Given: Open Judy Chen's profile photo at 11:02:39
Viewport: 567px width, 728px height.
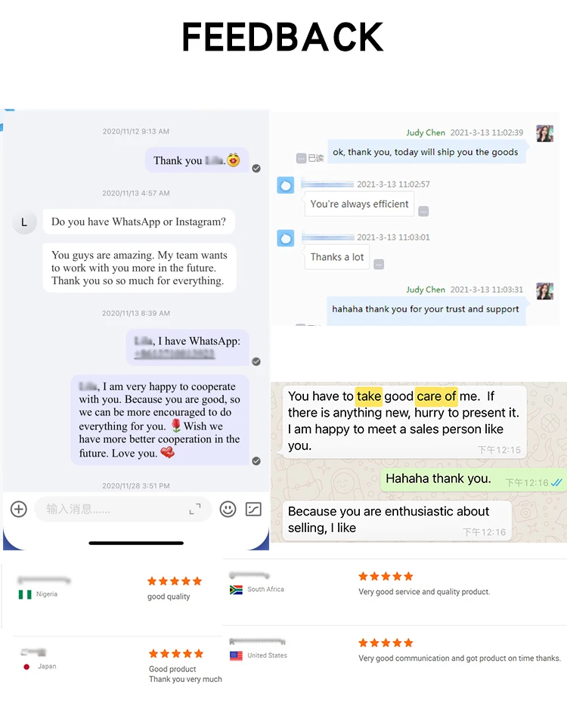Looking at the screenshot, I should click(x=544, y=133).
